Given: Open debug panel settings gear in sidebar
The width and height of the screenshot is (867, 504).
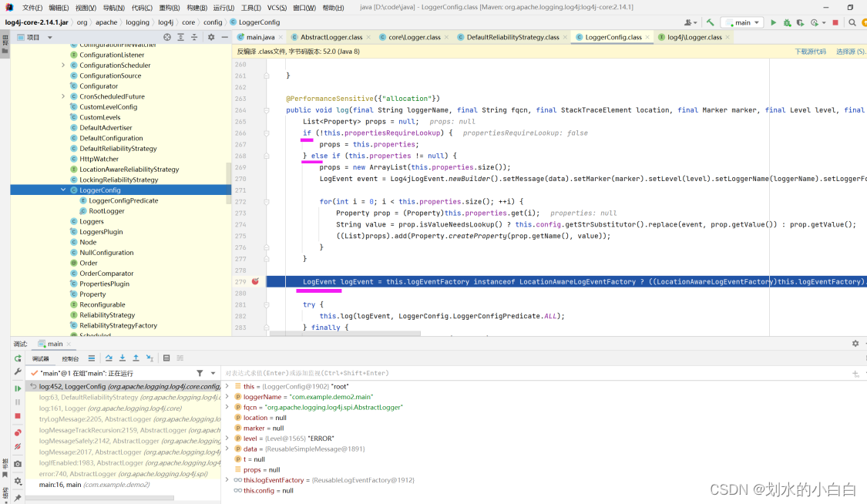Looking at the screenshot, I should tap(18, 481).
